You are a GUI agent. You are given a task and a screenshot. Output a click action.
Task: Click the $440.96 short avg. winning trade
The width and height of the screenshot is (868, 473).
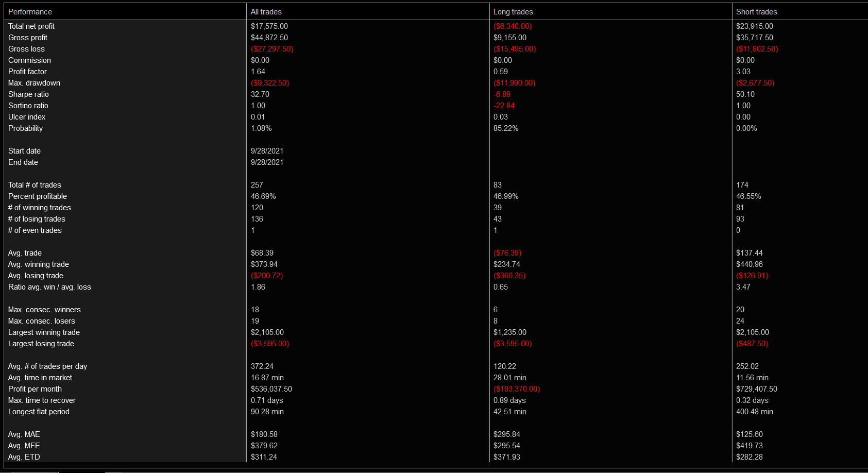pos(750,264)
